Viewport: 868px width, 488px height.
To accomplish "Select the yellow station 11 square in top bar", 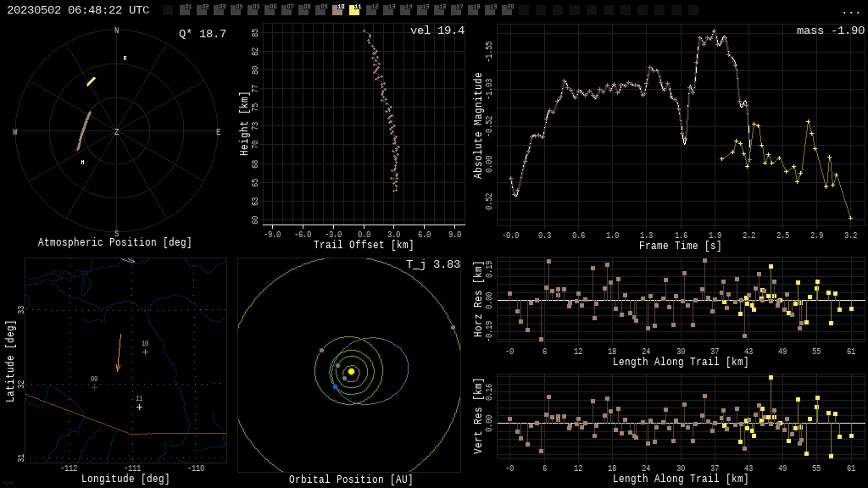I will pyautogui.click(x=355, y=10).
